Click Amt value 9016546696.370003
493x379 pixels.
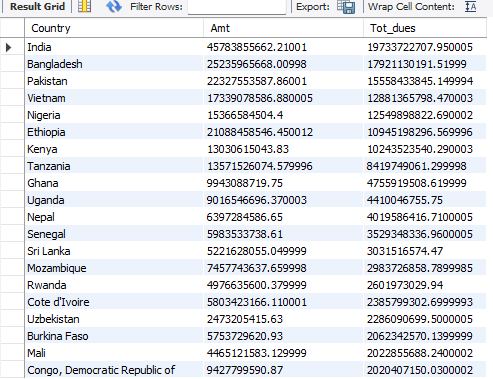pyautogui.click(x=257, y=200)
